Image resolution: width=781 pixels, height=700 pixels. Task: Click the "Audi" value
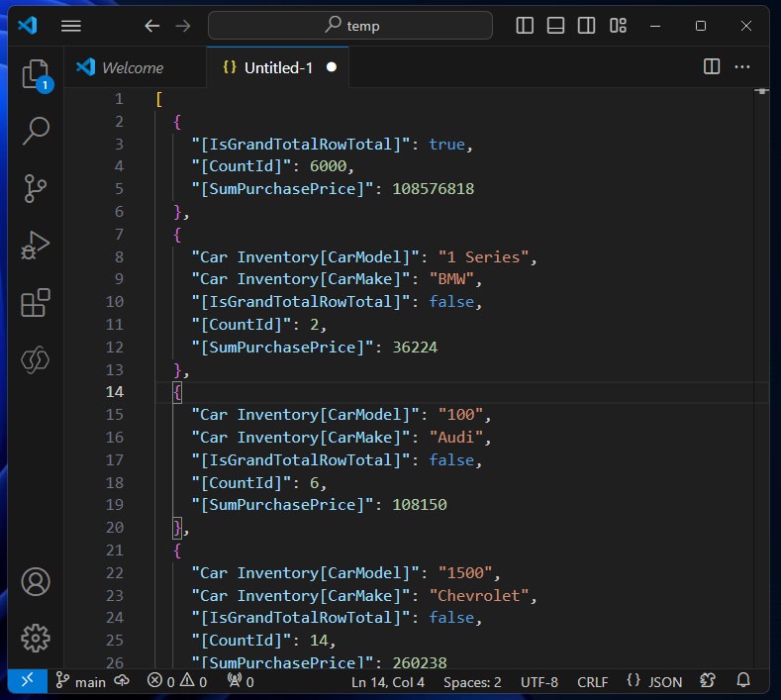[456, 438]
